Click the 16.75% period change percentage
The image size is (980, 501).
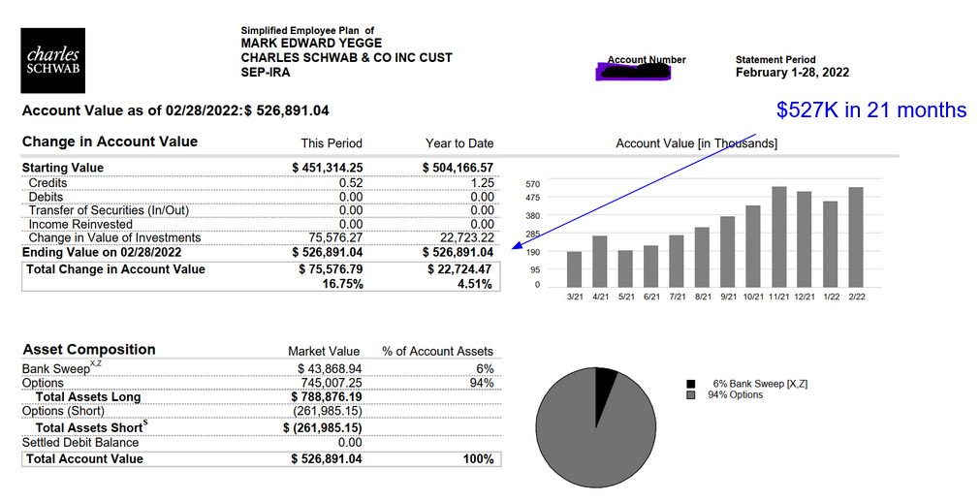coord(342,284)
